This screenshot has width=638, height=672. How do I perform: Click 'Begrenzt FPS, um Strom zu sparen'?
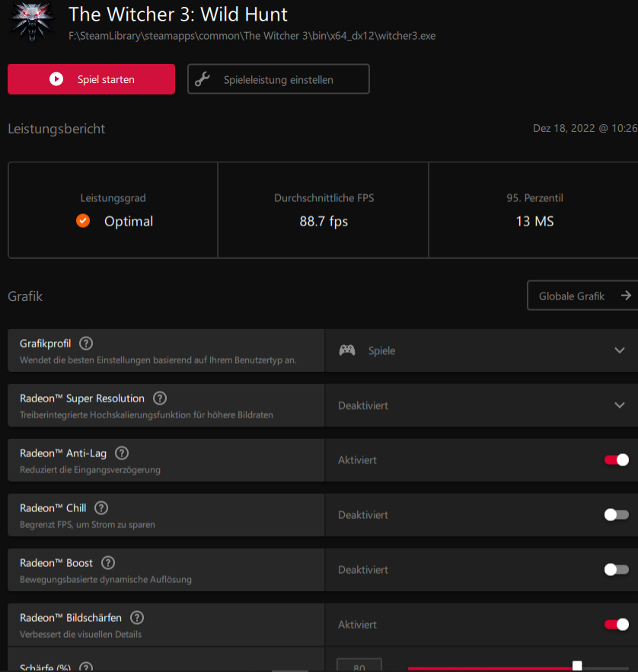88,524
